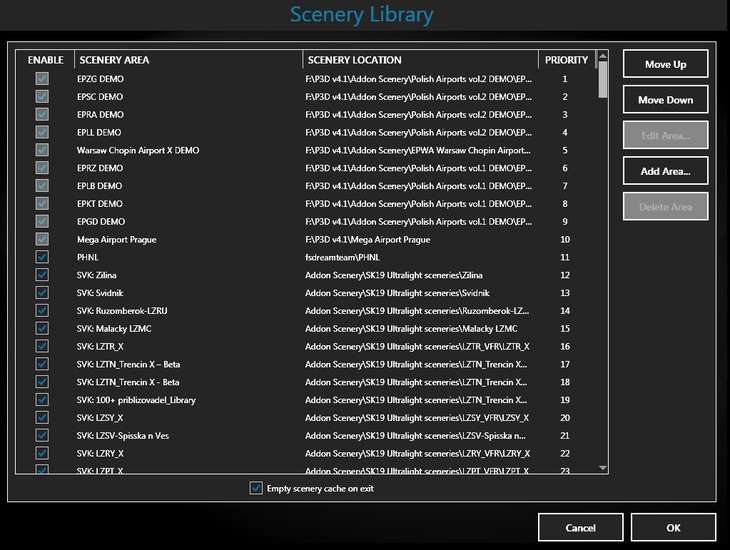Click the Enable column header

[x=45, y=60]
